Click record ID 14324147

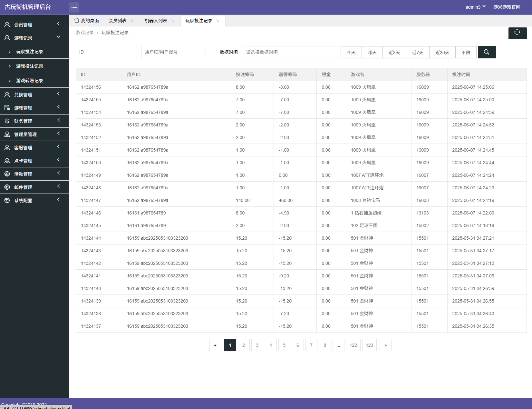(91, 200)
